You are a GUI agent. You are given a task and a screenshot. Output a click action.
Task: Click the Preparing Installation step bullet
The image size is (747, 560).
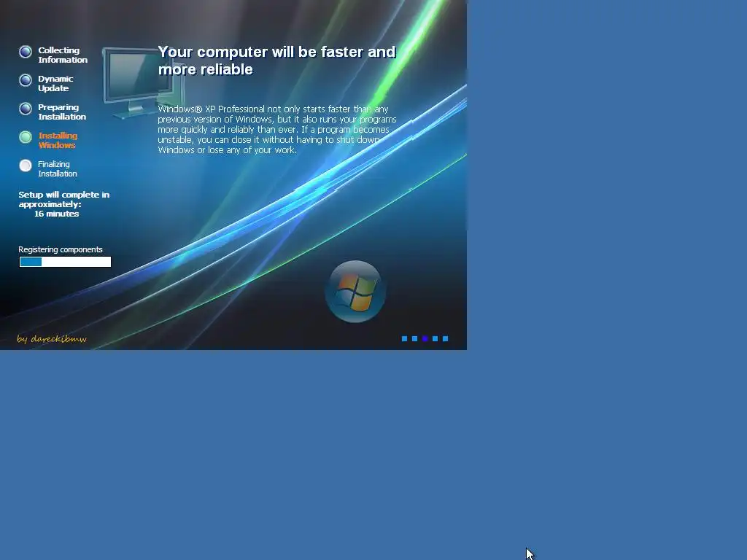pyautogui.click(x=26, y=109)
